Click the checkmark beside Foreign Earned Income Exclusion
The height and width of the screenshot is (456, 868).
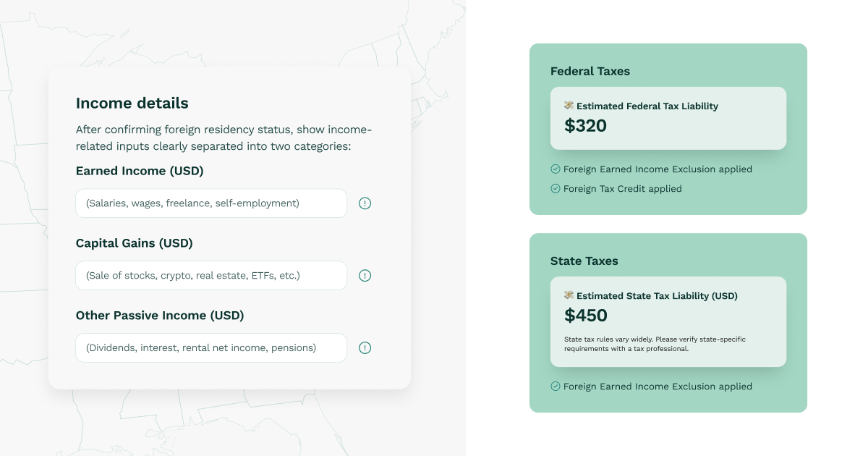[555, 169]
